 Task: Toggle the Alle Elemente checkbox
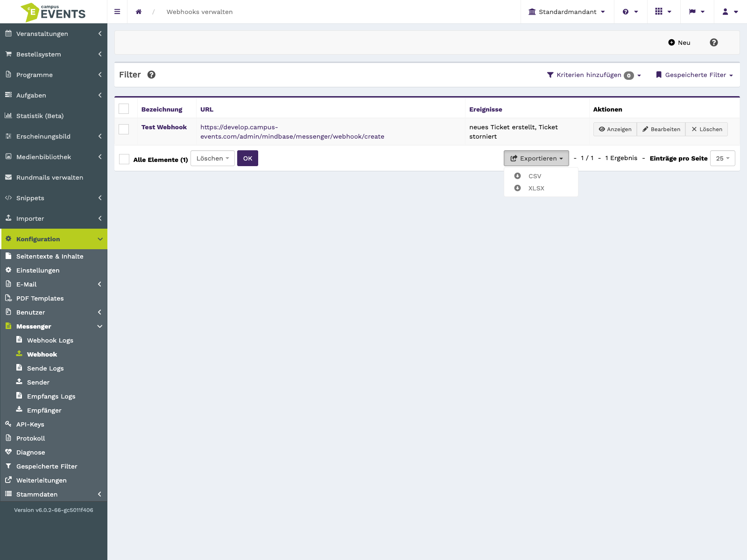point(124,159)
